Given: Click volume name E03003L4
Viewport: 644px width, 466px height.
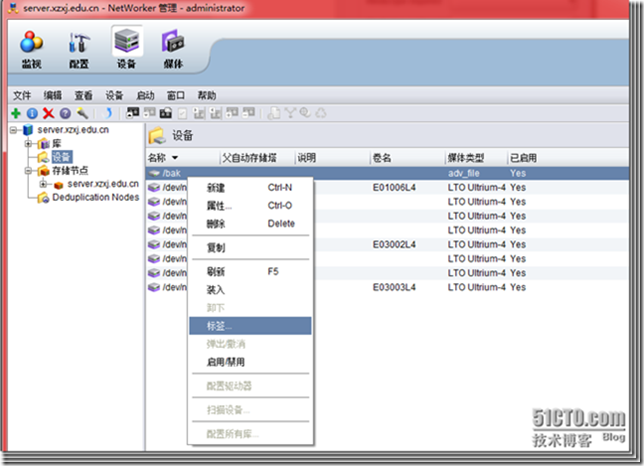Looking at the screenshot, I should [394, 287].
